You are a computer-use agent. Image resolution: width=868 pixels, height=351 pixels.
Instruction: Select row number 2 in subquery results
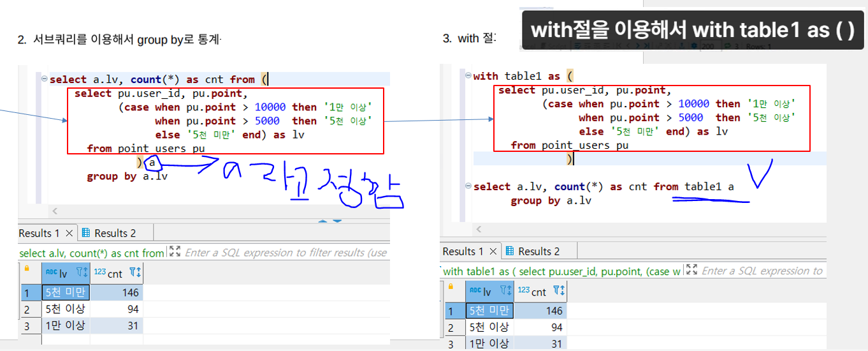coord(30,309)
